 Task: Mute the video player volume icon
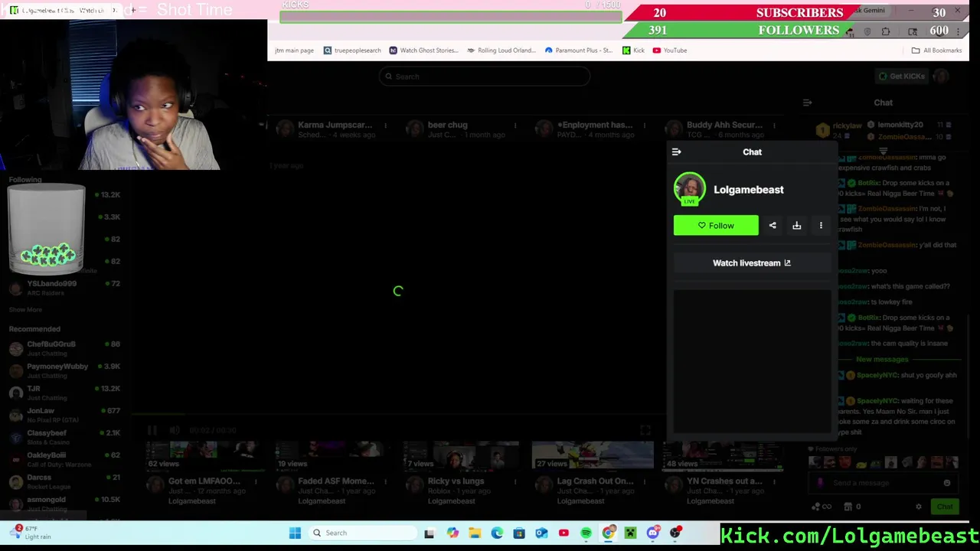click(175, 430)
